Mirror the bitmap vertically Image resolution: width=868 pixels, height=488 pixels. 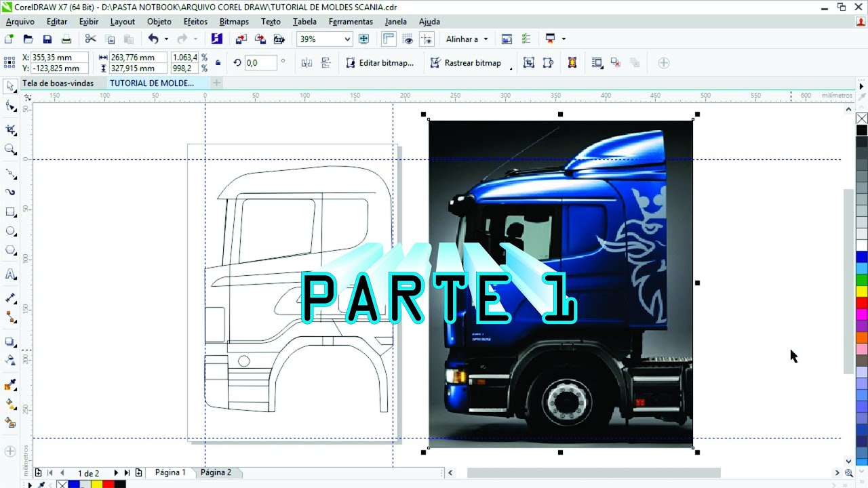(325, 63)
